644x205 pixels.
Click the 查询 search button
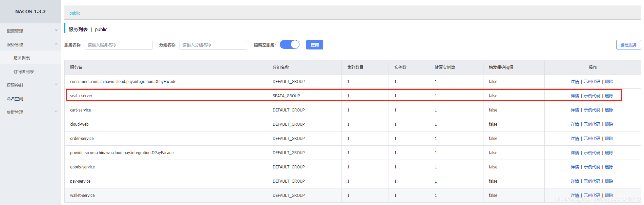click(315, 45)
